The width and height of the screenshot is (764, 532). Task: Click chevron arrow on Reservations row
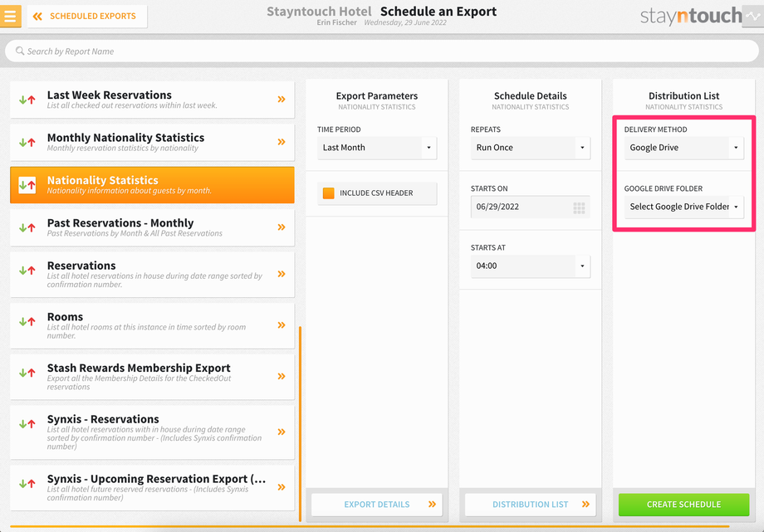pyautogui.click(x=282, y=274)
